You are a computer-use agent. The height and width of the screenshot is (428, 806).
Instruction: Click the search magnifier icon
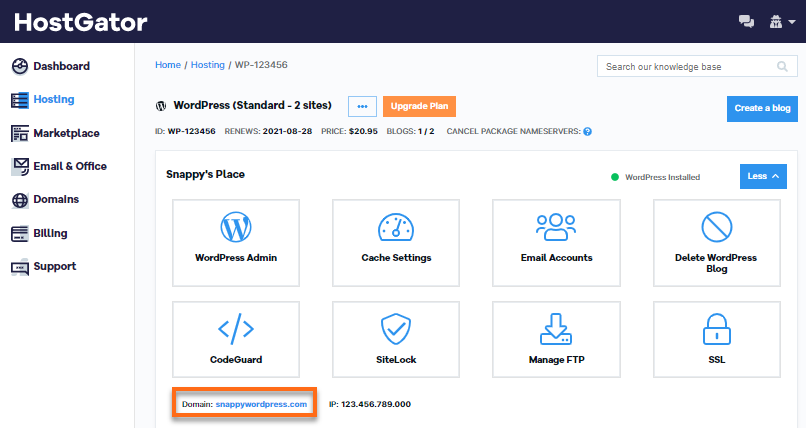point(782,67)
